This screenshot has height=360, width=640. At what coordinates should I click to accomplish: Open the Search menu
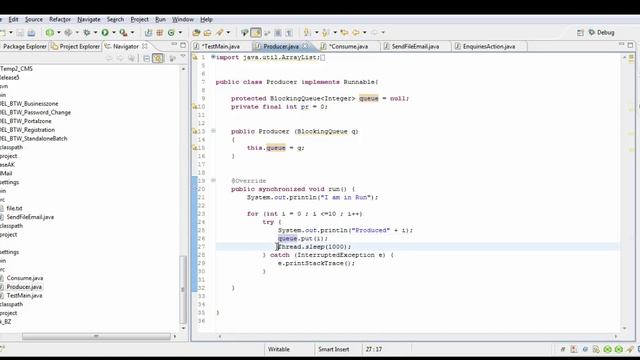pos(115,20)
